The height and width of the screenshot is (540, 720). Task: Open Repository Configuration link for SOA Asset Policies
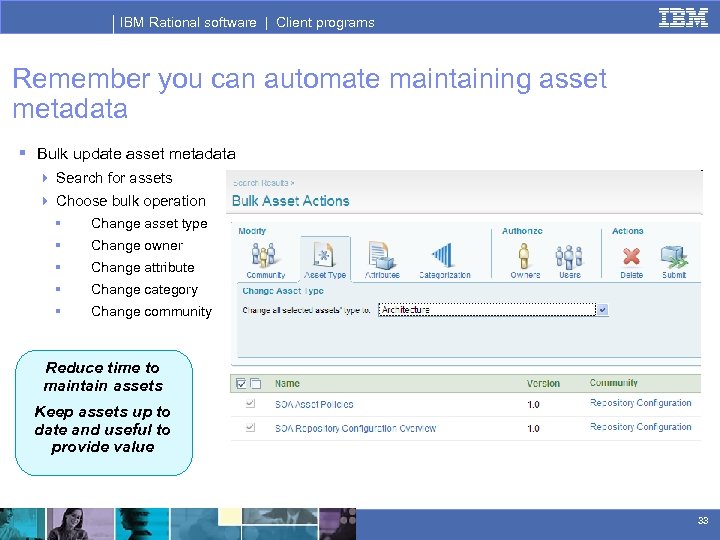(641, 403)
